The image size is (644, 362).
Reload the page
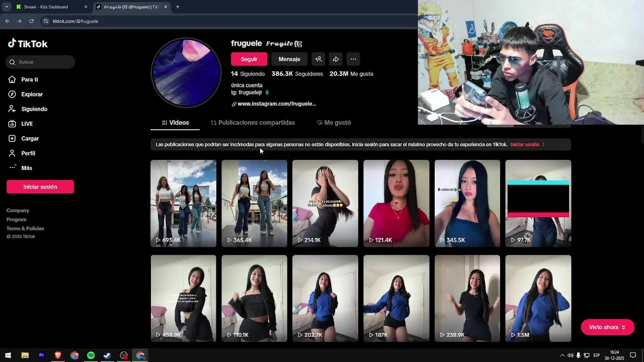click(x=31, y=21)
